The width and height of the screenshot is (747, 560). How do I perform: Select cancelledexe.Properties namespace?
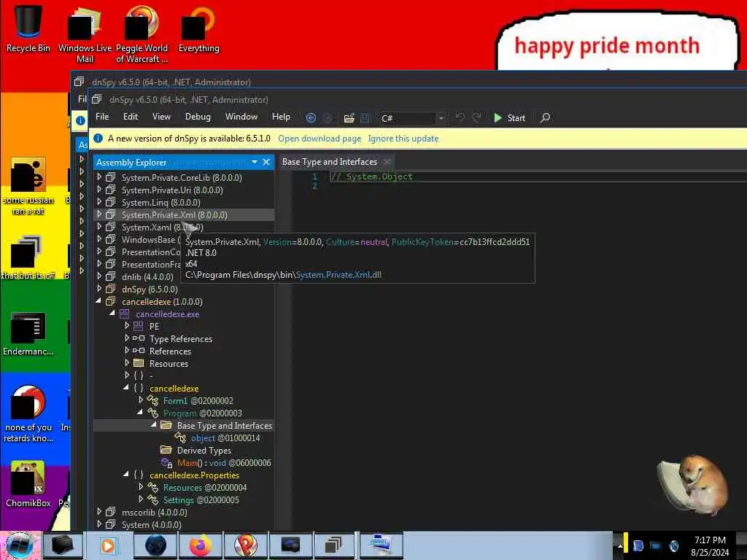tap(194, 475)
